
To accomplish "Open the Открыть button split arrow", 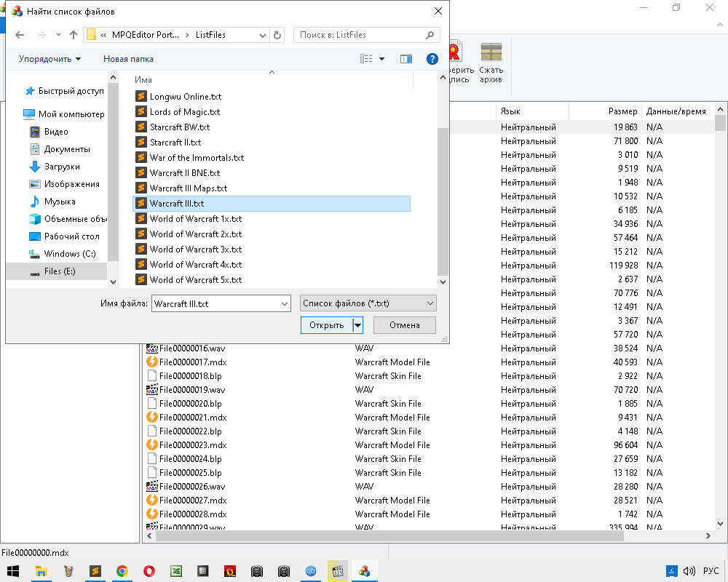I will [x=357, y=325].
